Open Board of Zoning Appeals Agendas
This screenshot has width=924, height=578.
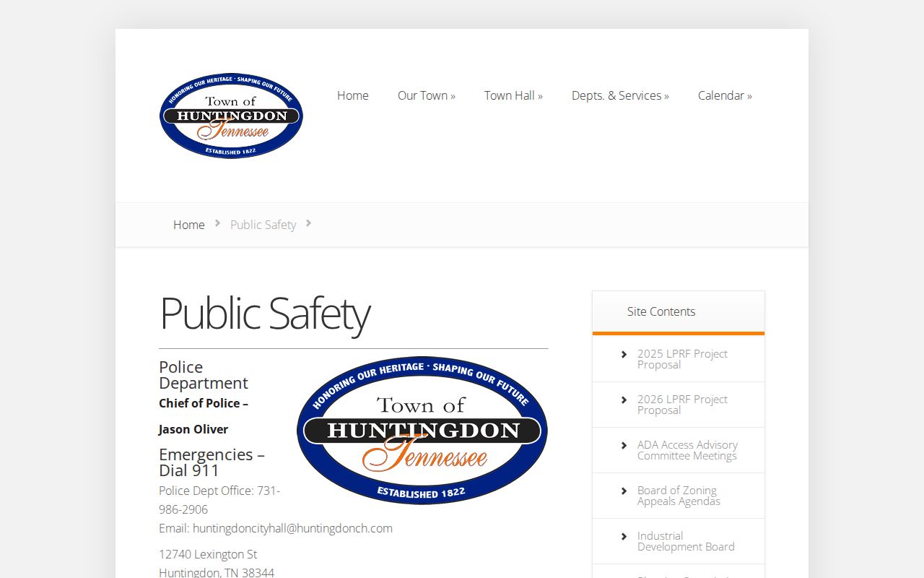click(679, 496)
